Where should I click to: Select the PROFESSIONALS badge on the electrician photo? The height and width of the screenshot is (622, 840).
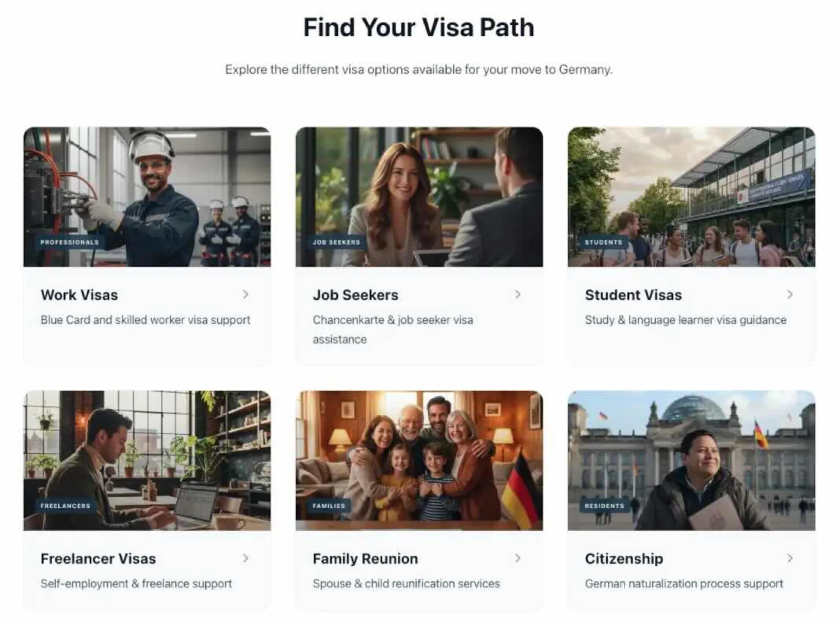point(70,242)
